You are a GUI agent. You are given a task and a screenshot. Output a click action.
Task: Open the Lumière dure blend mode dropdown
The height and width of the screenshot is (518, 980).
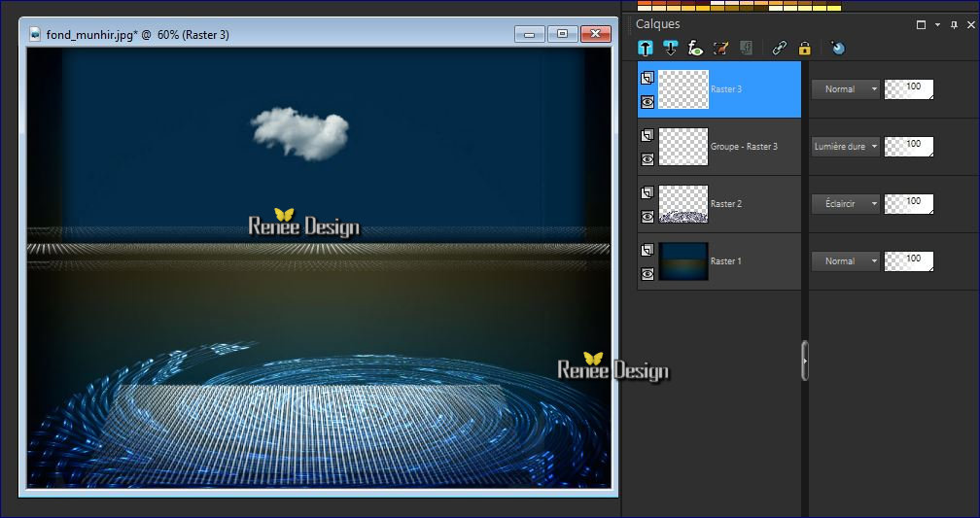(846, 147)
